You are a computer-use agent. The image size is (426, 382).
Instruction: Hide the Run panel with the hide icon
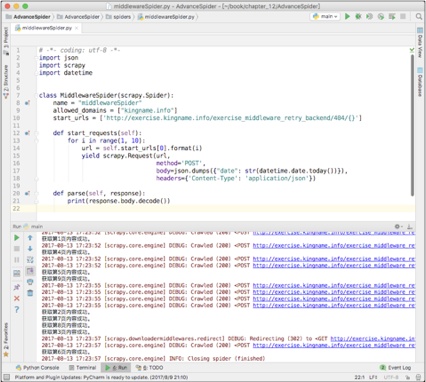(410, 226)
